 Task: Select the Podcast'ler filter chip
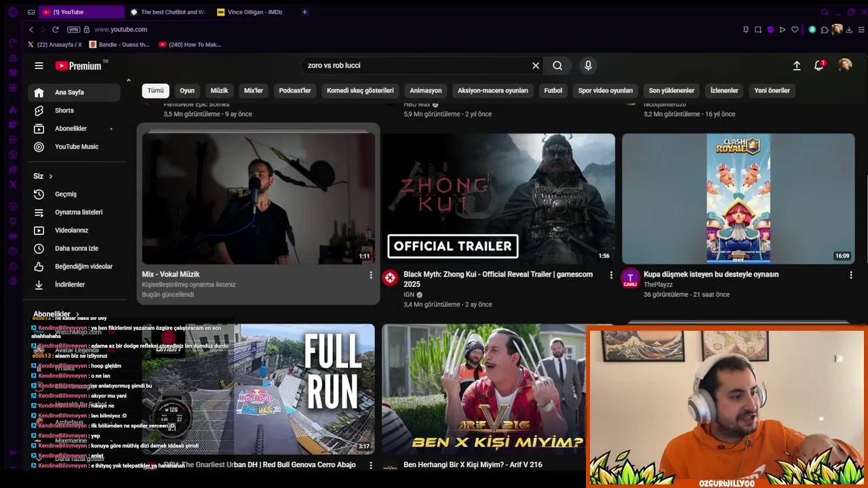(x=295, y=90)
